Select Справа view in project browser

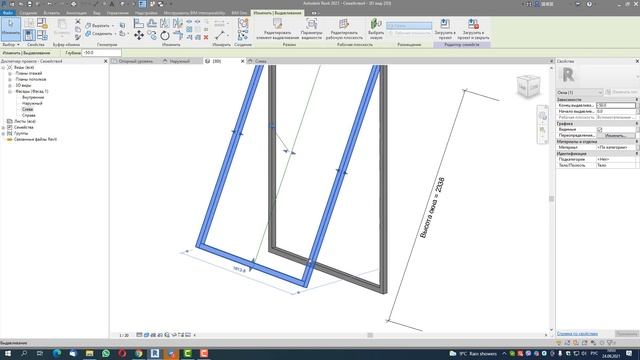(29, 116)
